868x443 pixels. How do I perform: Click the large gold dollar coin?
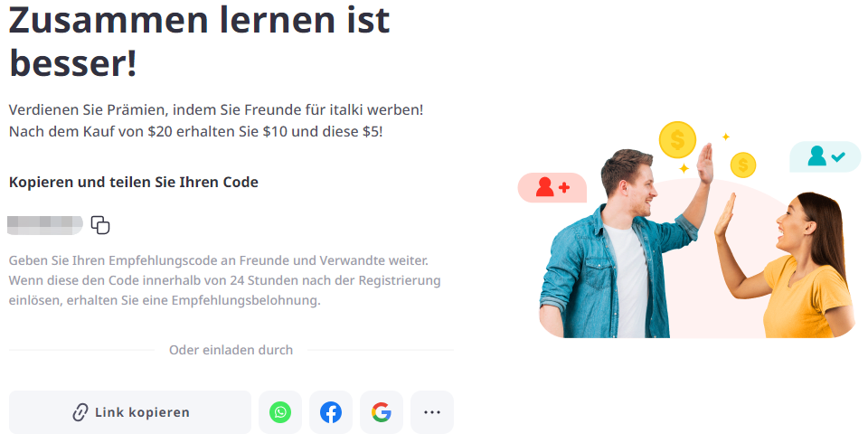(677, 139)
